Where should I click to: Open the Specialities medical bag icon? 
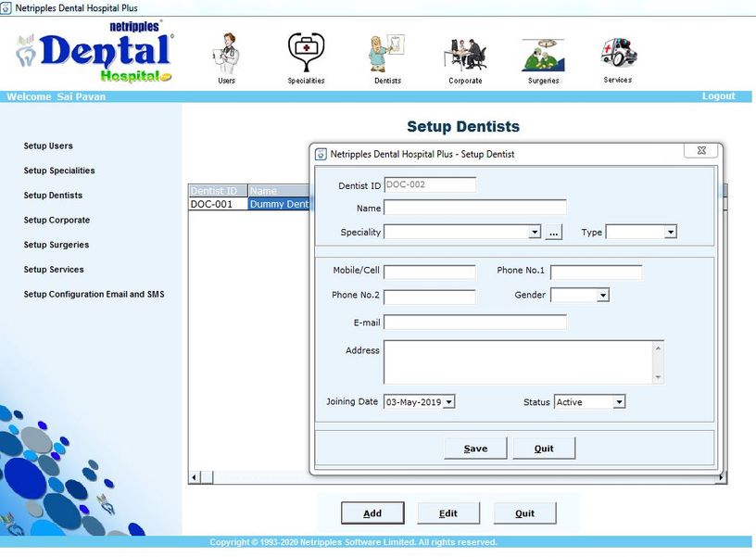click(x=306, y=57)
